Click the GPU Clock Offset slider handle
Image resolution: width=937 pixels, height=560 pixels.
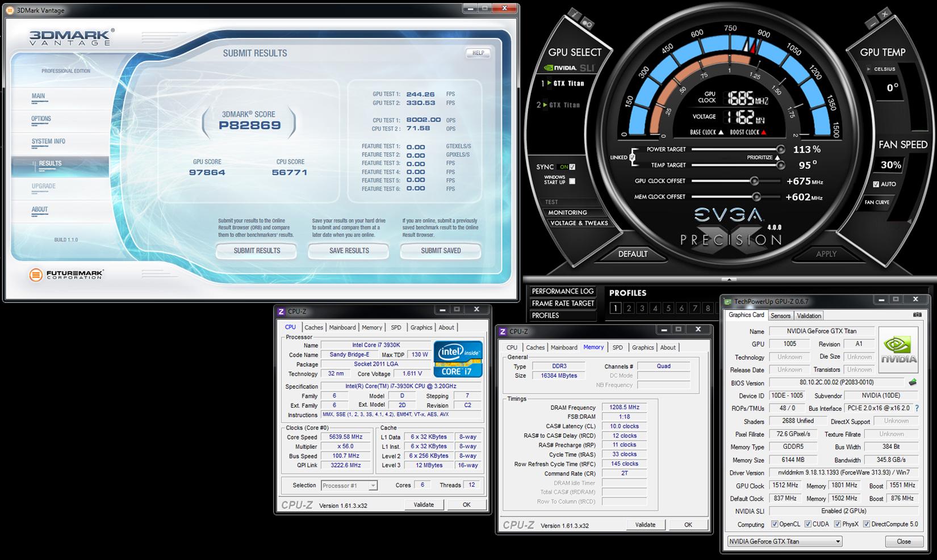coord(754,181)
